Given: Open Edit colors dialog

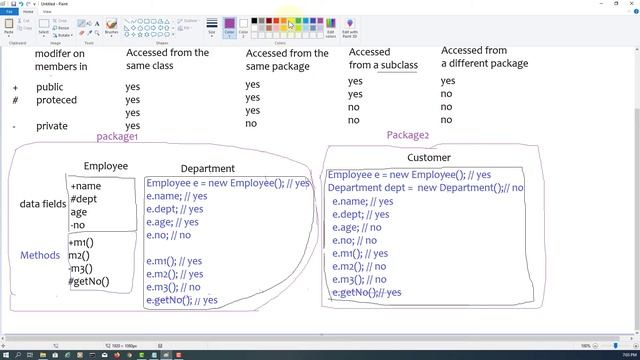Looking at the screenshot, I should coord(331,27).
